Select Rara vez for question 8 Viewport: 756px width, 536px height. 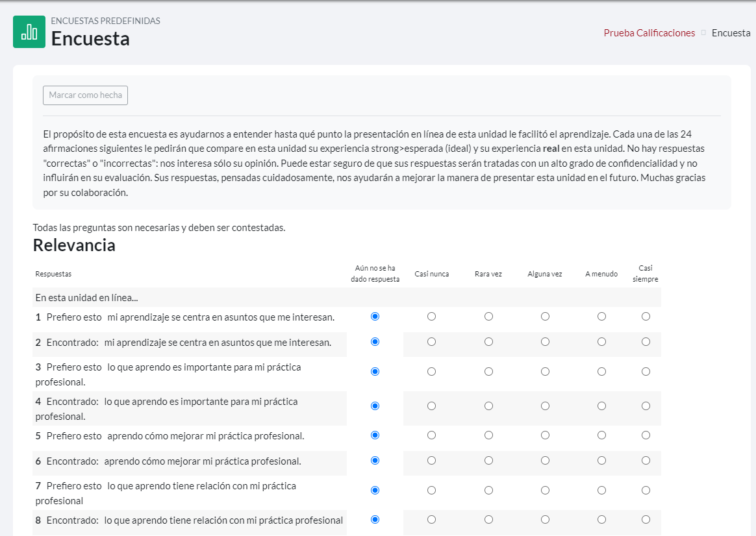(488, 520)
